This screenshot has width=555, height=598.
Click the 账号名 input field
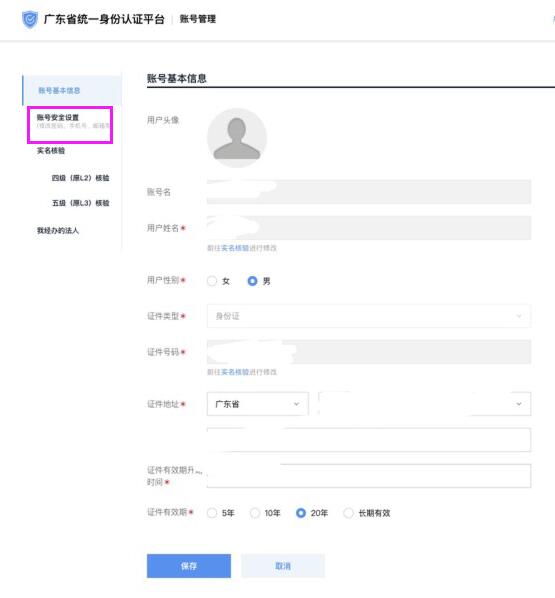click(x=369, y=192)
